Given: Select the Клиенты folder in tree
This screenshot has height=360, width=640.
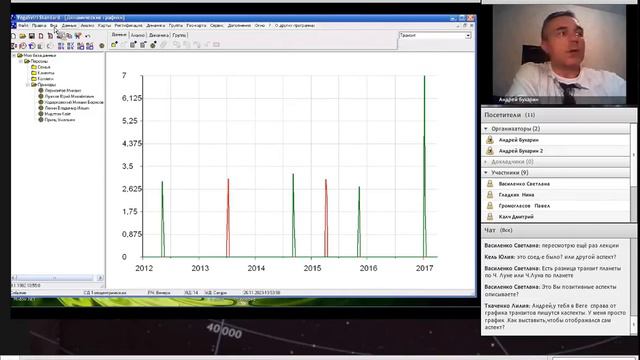Looking at the screenshot, I should click(46, 73).
